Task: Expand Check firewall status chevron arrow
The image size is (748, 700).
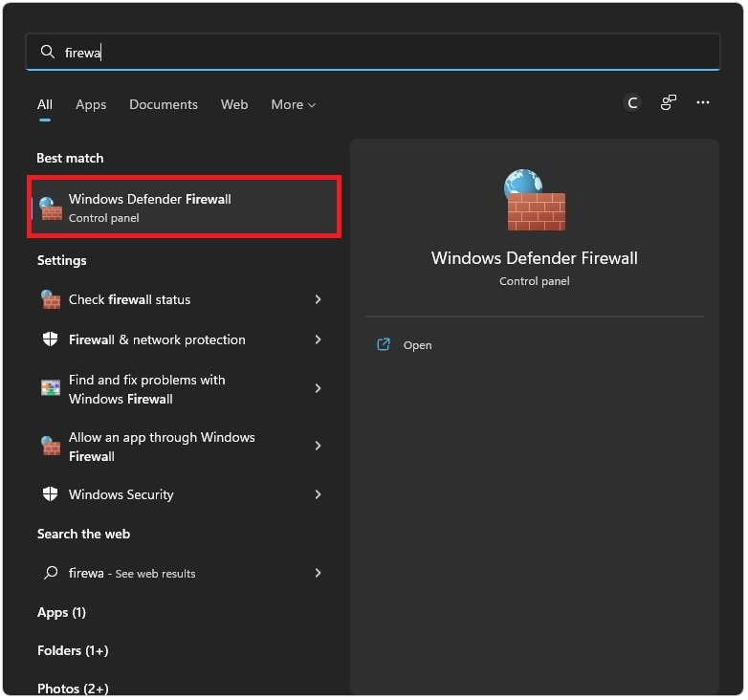Action: pos(318,299)
